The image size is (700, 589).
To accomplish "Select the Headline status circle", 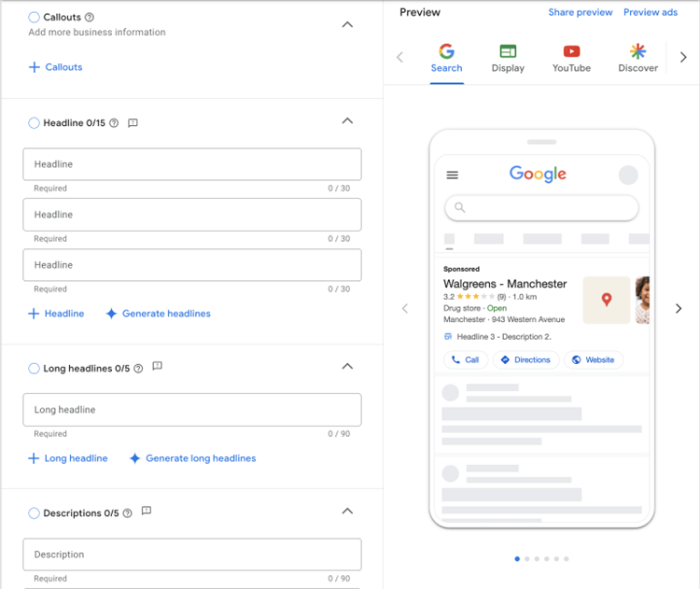I will (x=35, y=123).
